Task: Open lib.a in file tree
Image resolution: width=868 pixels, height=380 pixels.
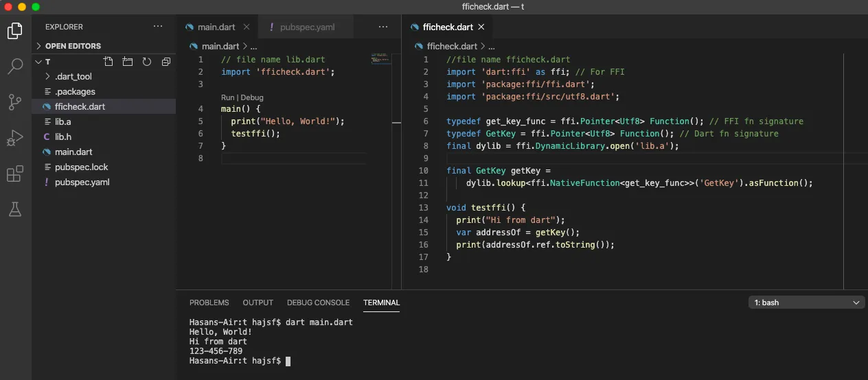Action: pos(103,121)
